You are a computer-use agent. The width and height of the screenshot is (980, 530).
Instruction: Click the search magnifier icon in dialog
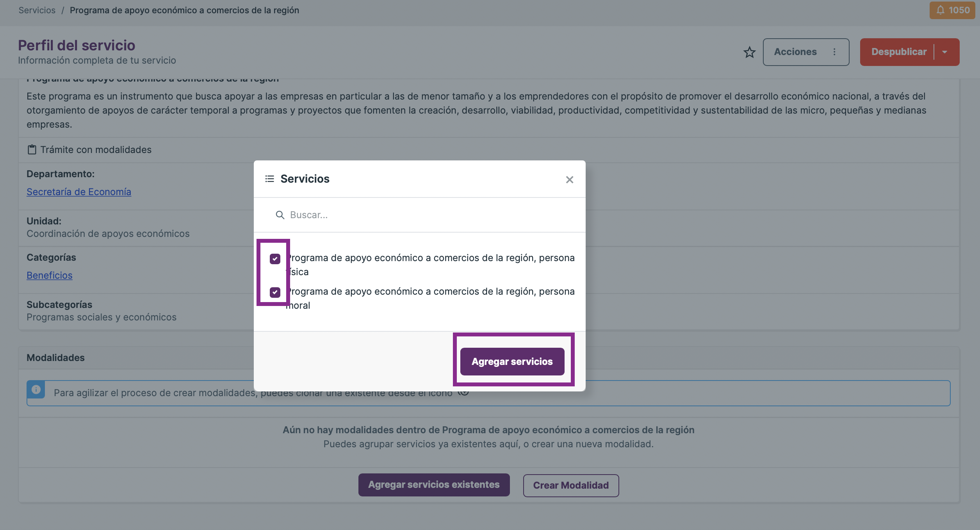click(280, 215)
